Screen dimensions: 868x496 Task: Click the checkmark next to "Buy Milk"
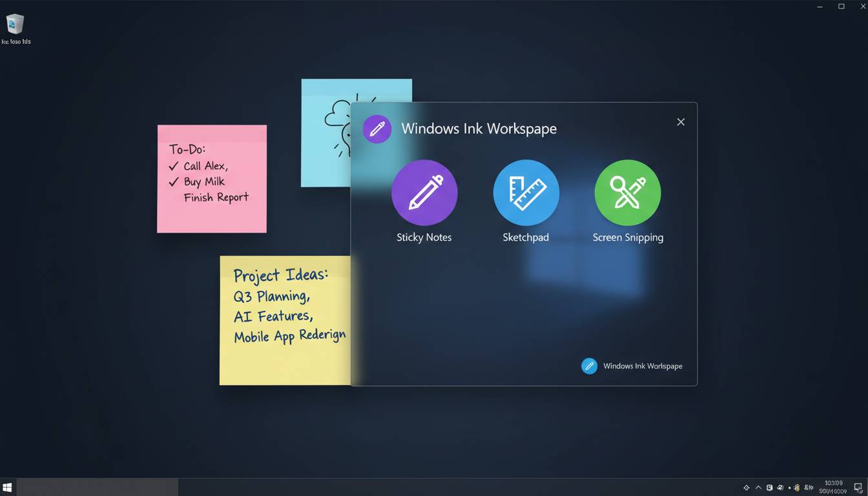coord(173,182)
